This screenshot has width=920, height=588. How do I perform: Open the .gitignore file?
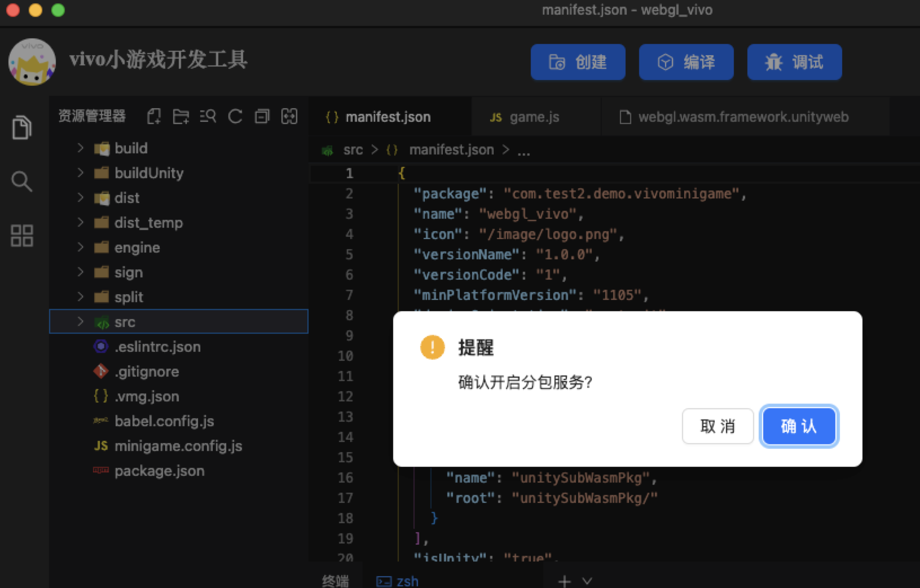147,372
